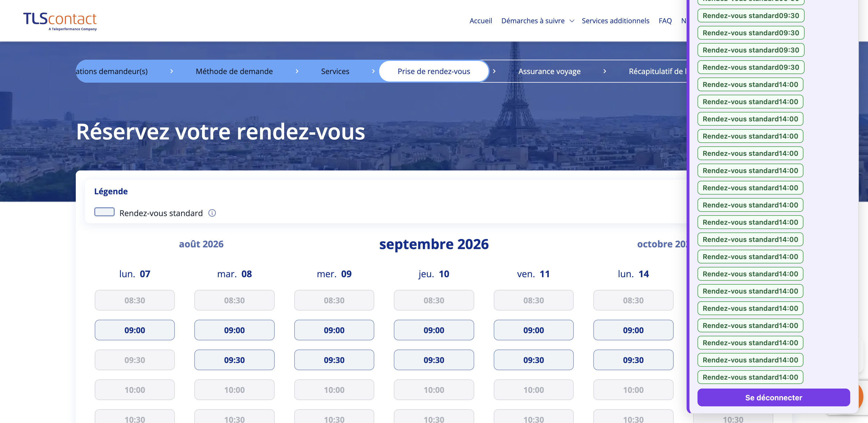
Task: Click chevron after Services step
Action: [x=373, y=71]
